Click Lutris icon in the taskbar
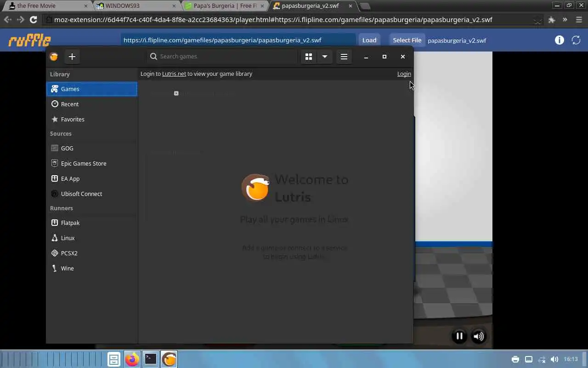588x368 pixels. 169,359
